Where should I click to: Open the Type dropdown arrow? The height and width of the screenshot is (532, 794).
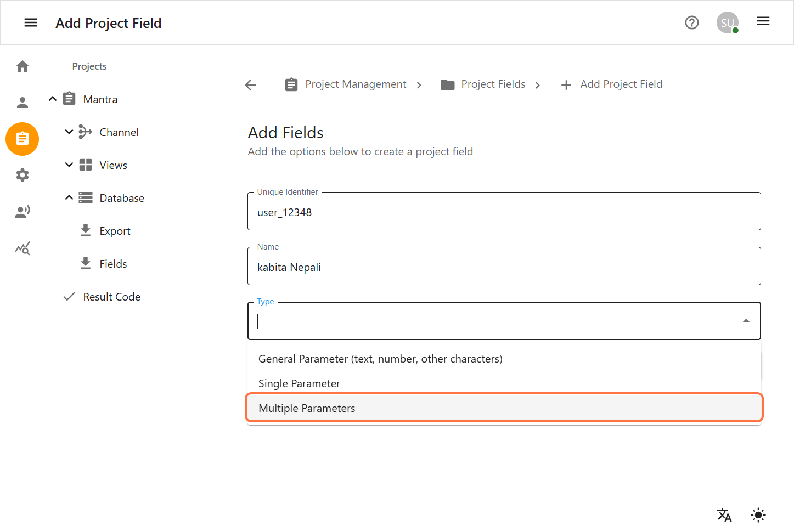coord(746,320)
